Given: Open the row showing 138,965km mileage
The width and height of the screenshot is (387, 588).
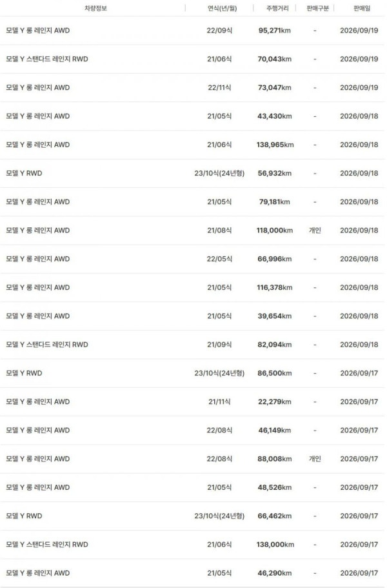Looking at the screenshot, I should [x=192, y=145].
